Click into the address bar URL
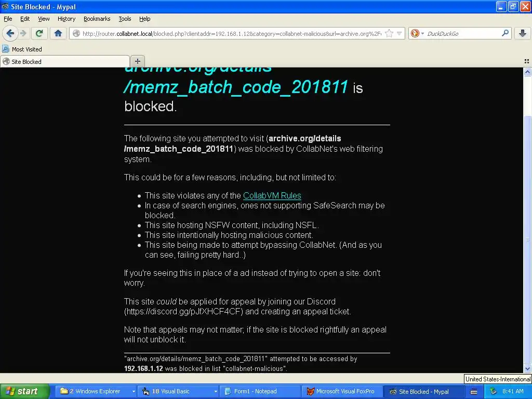 (x=232, y=34)
